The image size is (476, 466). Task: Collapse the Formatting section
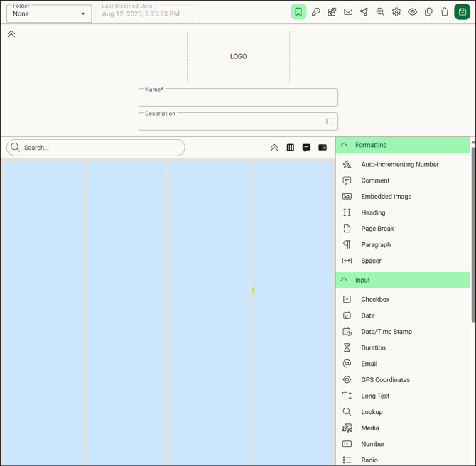345,145
